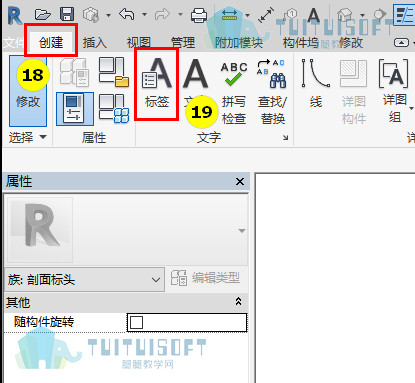The height and width of the screenshot is (383, 415).
Task: Click the thin lines icon at toolbar right
Action: pyautogui.click(x=404, y=15)
